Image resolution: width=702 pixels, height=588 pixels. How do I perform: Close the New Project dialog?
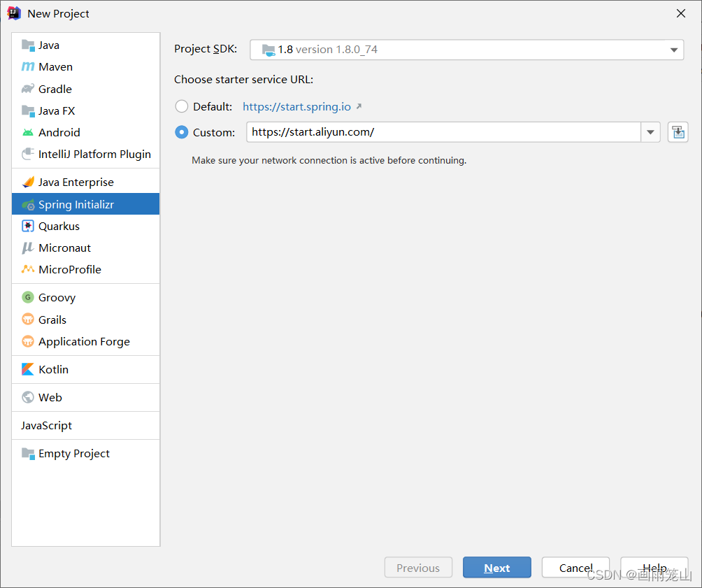681,13
